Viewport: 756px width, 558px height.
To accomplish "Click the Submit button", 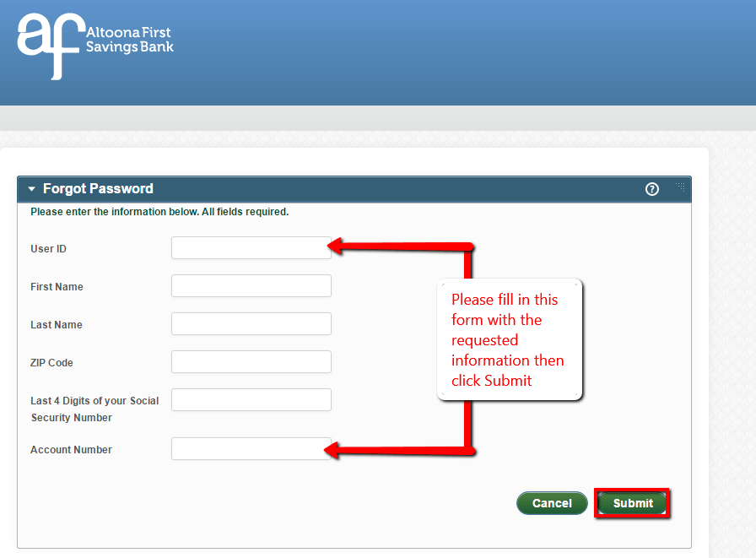I will (631, 503).
